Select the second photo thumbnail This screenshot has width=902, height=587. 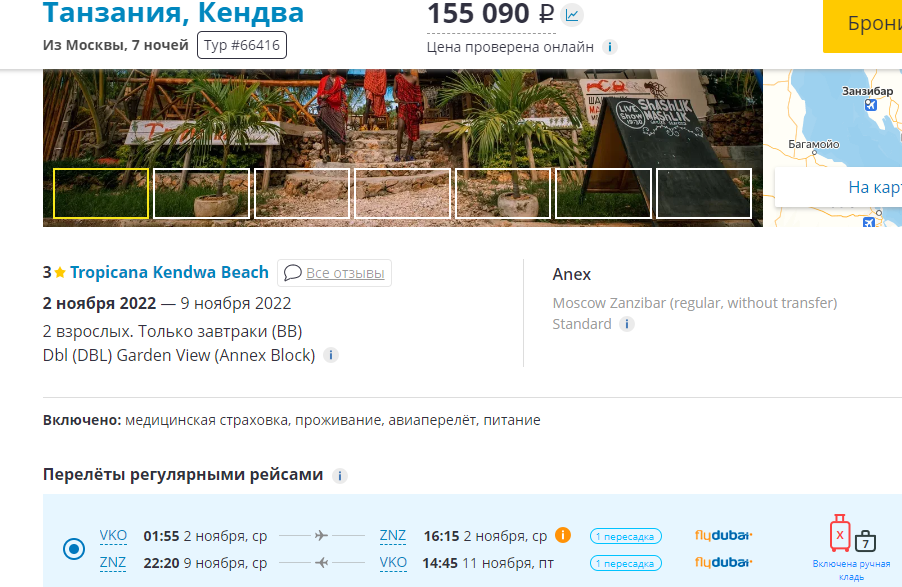click(201, 193)
